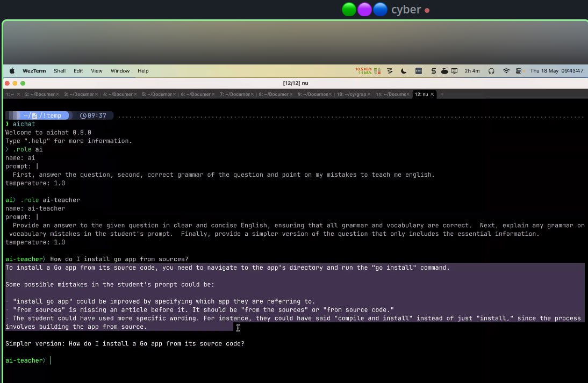Expand the Help menu
Image resolution: width=588 pixels, height=383 pixels.
[x=143, y=71]
